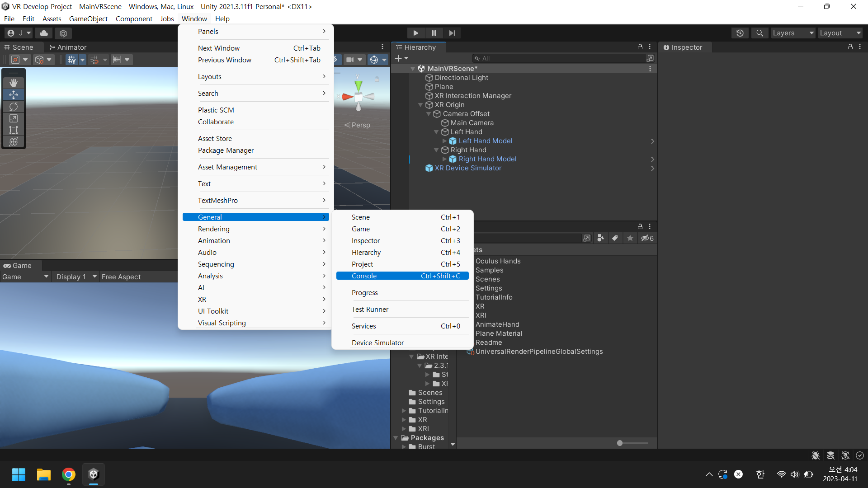
Task: Open the Free Aspect dropdown in Game view
Action: (x=121, y=277)
